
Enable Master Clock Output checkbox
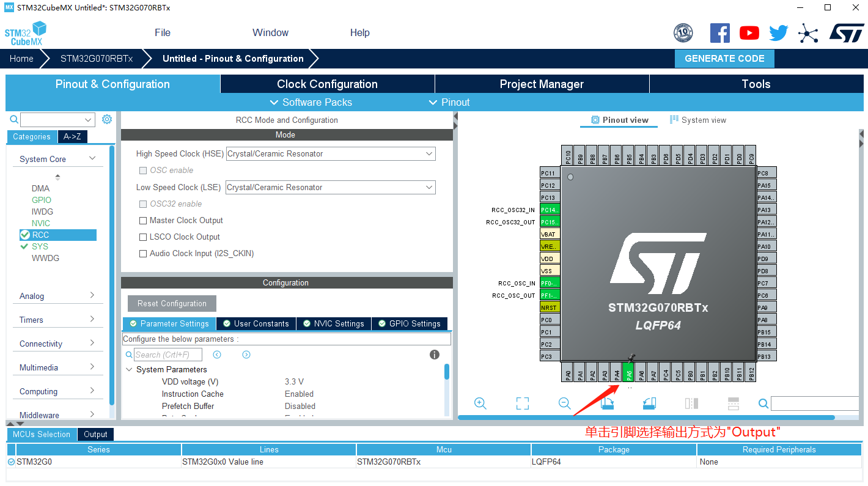(x=143, y=221)
